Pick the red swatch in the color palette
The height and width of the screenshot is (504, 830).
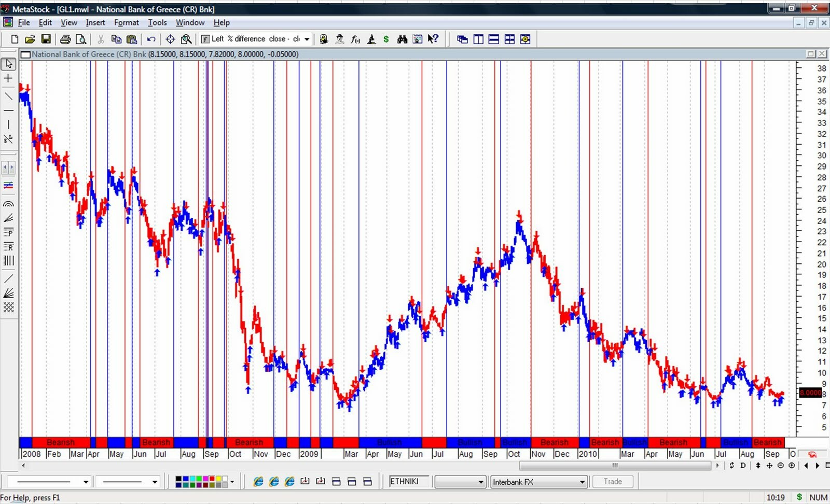click(x=212, y=479)
